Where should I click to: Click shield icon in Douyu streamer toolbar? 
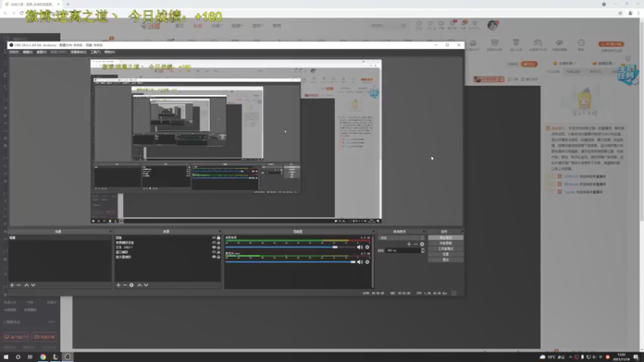click(494, 43)
